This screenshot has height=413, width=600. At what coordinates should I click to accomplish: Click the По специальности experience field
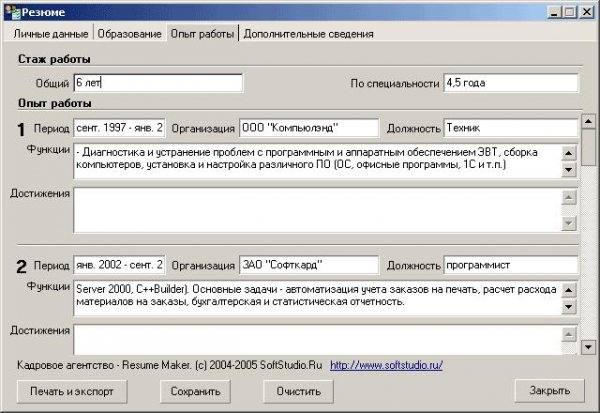[x=510, y=83]
